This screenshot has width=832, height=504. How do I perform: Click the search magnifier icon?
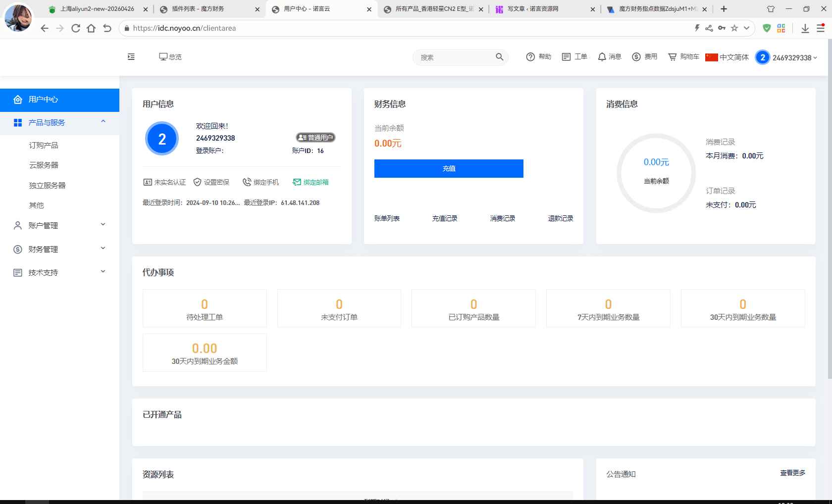pyautogui.click(x=500, y=57)
